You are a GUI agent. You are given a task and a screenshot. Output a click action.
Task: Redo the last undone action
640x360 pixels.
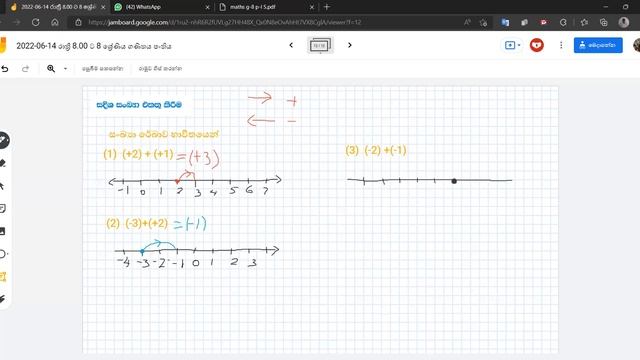click(x=25, y=69)
